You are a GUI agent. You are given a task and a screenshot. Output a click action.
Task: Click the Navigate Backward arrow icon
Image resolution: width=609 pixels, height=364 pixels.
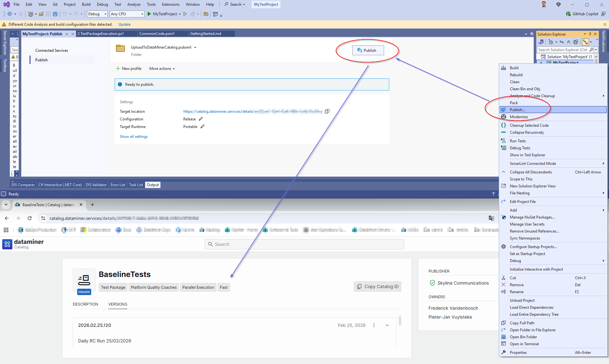click(x=10, y=14)
